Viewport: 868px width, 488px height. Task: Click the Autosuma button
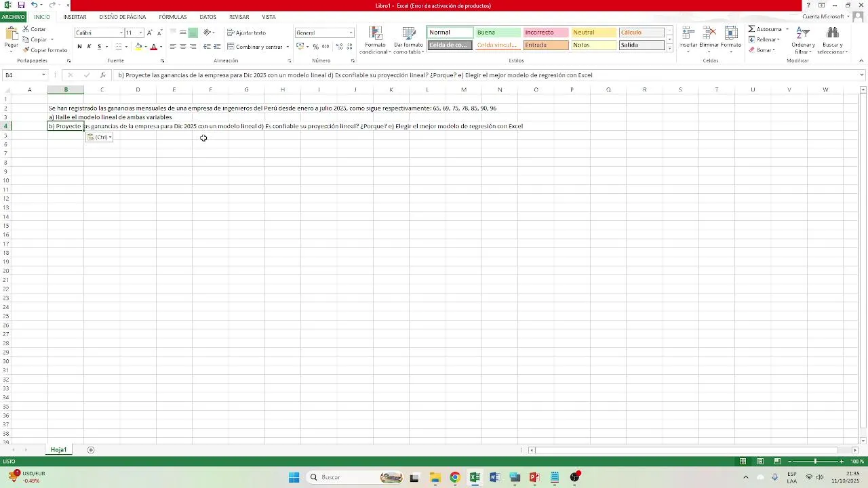pyautogui.click(x=765, y=29)
